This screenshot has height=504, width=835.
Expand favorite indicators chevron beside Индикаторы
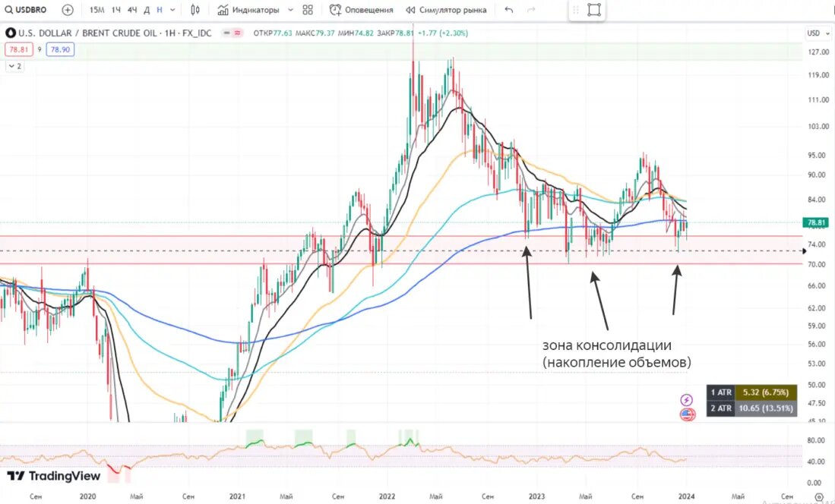point(290,10)
